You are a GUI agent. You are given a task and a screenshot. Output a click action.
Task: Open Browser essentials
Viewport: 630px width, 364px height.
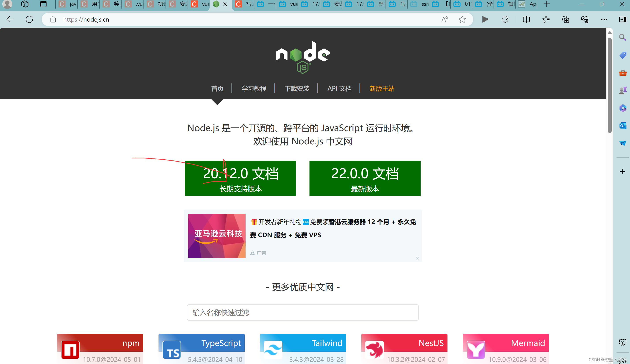coord(585,19)
